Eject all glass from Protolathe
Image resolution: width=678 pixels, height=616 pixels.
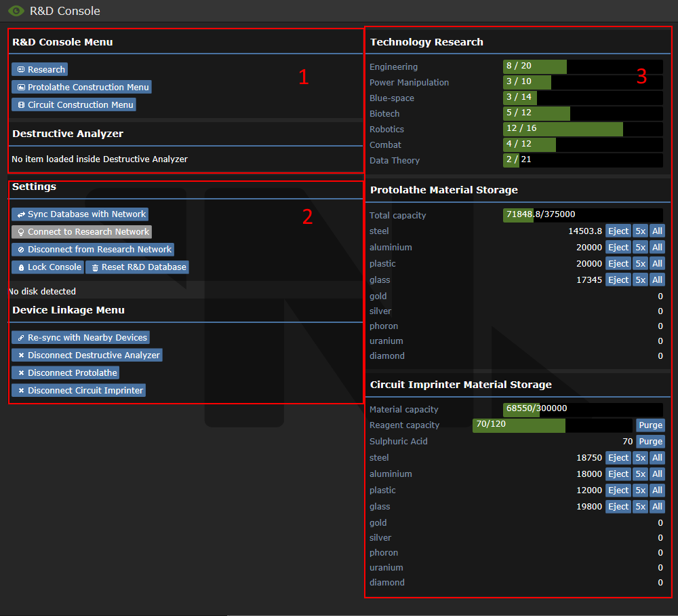[657, 280]
